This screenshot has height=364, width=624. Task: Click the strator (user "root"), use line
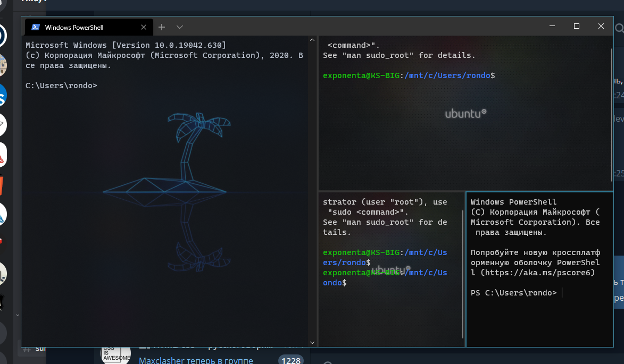(385, 202)
